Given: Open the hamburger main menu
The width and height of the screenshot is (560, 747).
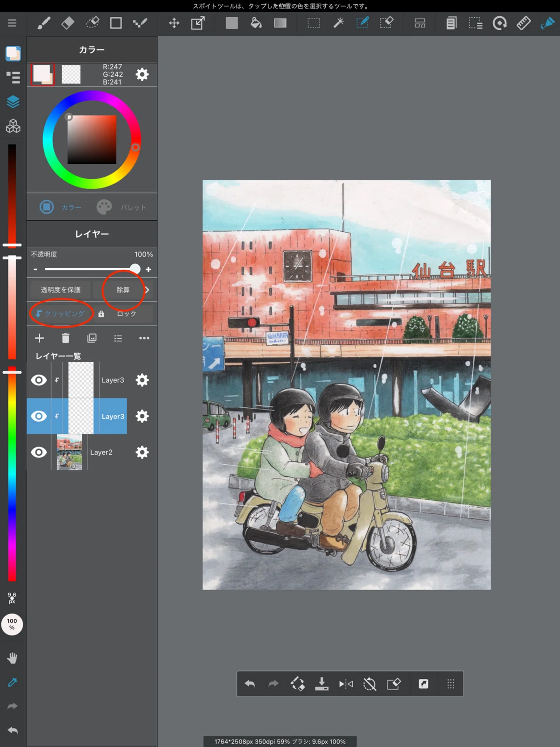Looking at the screenshot, I should [x=12, y=23].
